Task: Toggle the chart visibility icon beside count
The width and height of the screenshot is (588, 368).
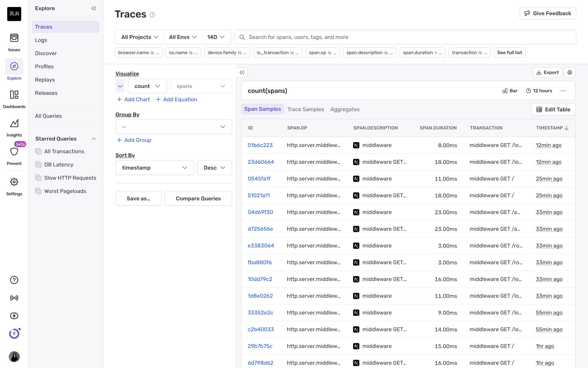Action: tap(120, 86)
